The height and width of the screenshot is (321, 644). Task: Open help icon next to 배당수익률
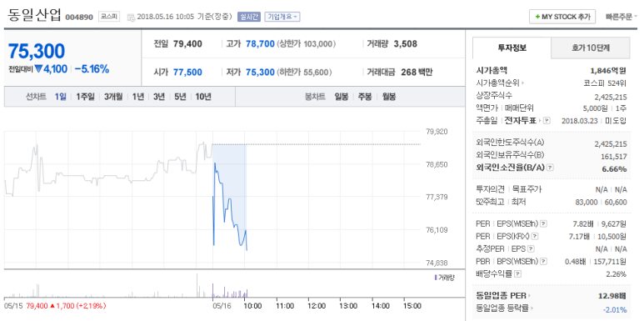coord(517,273)
